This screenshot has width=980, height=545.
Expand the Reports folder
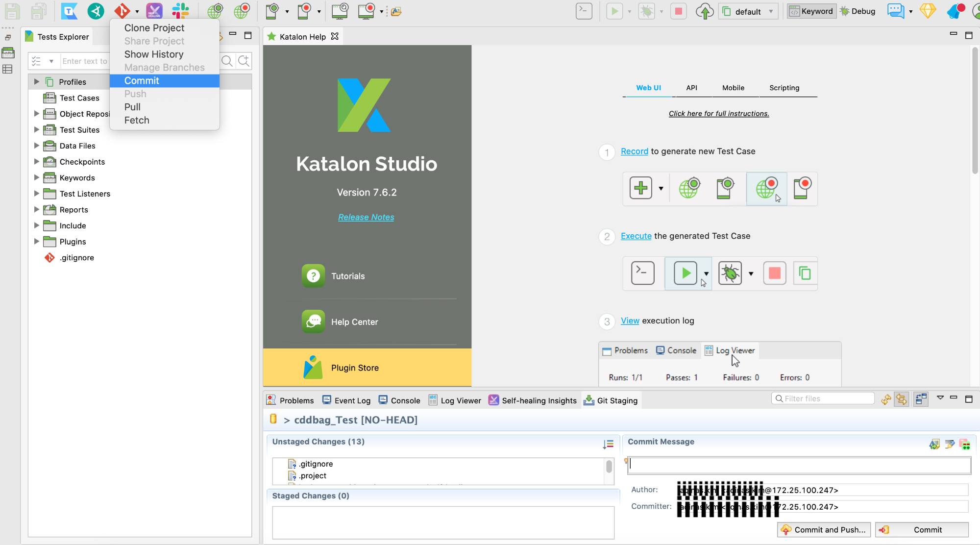tap(36, 209)
